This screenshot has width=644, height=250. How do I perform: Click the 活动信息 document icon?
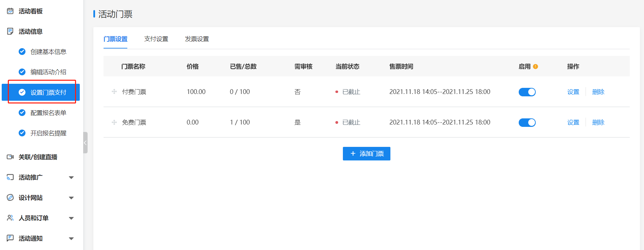[10, 32]
